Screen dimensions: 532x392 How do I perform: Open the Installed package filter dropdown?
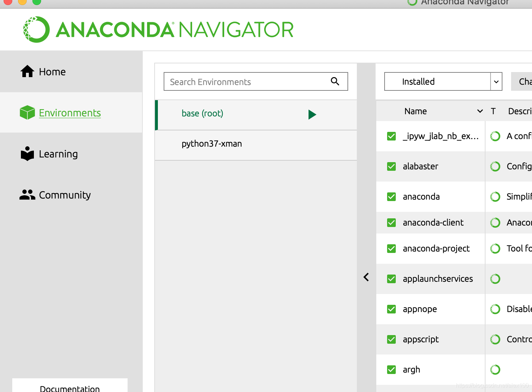(x=443, y=81)
